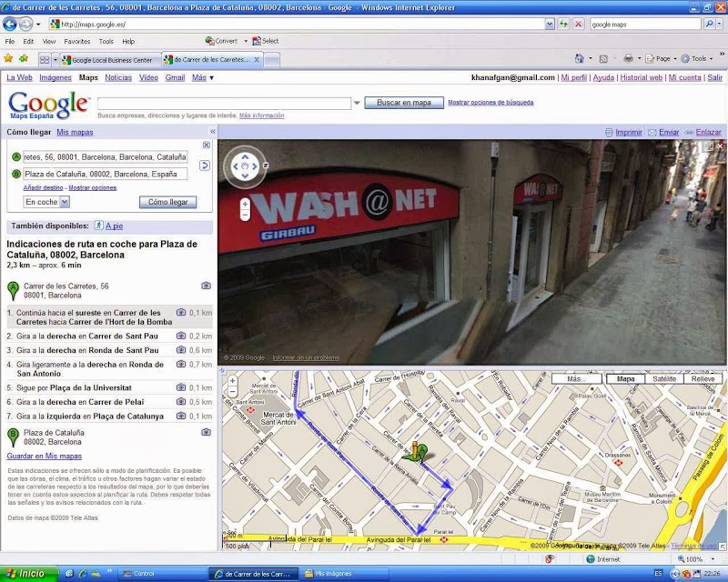Click the map zoom in plus button
Viewport: 728px width, 582px height.
coord(233,381)
